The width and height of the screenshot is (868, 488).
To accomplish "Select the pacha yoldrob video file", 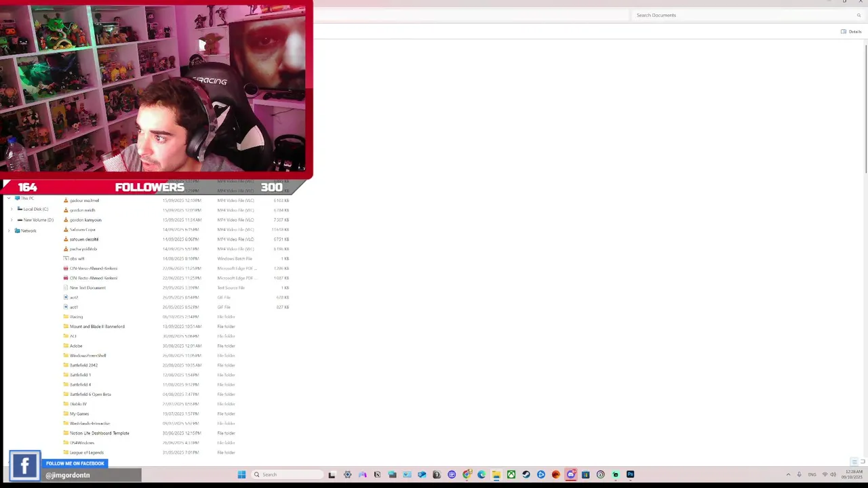I will pos(83,249).
